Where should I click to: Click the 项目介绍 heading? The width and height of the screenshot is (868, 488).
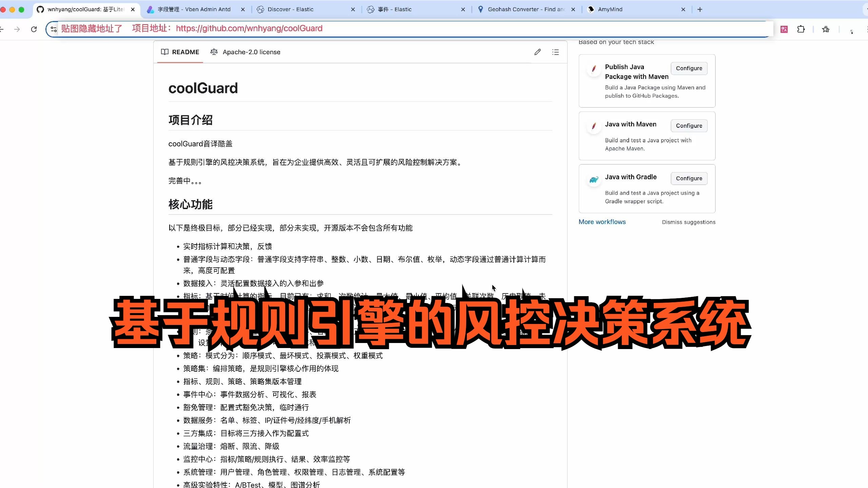point(191,120)
